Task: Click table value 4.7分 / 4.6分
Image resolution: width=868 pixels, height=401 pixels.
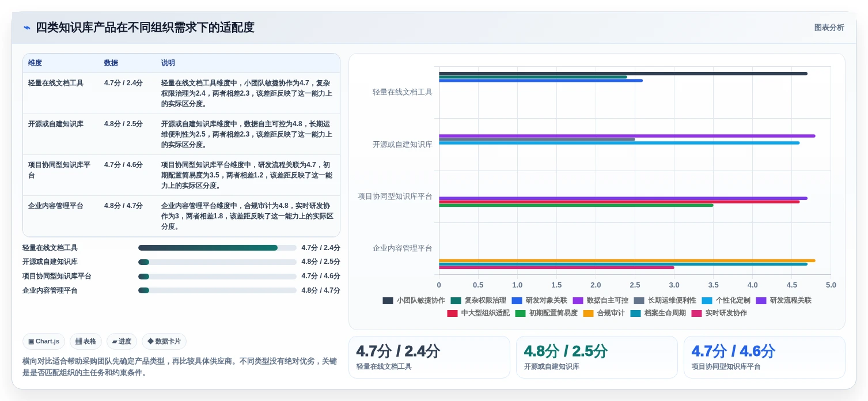Action: point(123,165)
